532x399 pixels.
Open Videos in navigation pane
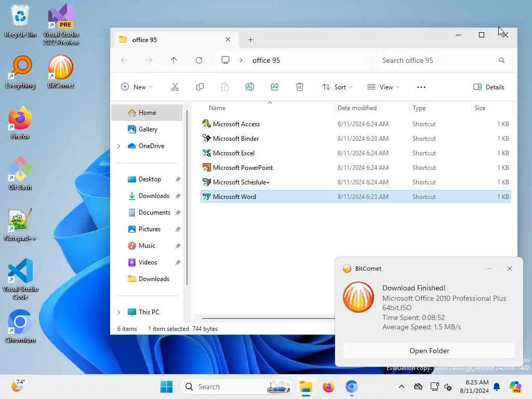[x=147, y=262]
